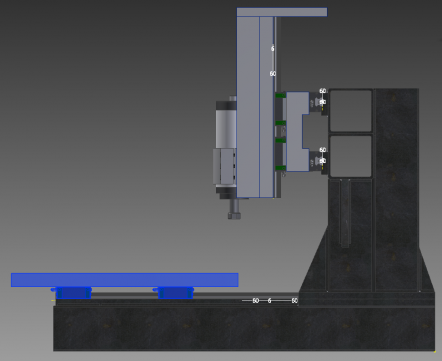Select the vertical slot in the column
This screenshot has width=442, height=361.
coord(345,213)
